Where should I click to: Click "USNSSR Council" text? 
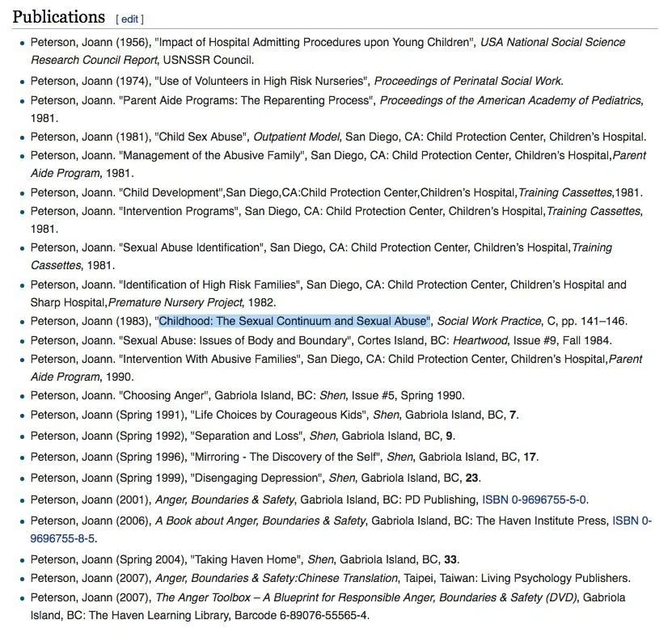pos(208,60)
